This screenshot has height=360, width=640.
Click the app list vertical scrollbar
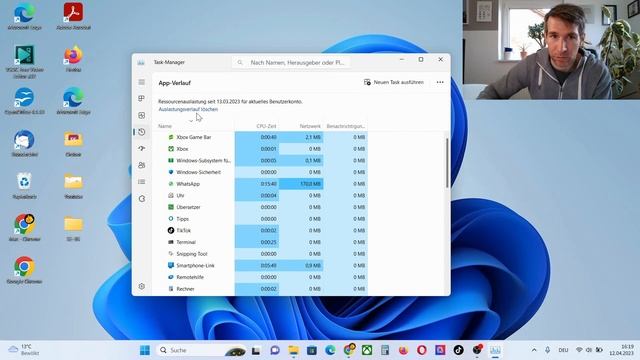pos(447,163)
